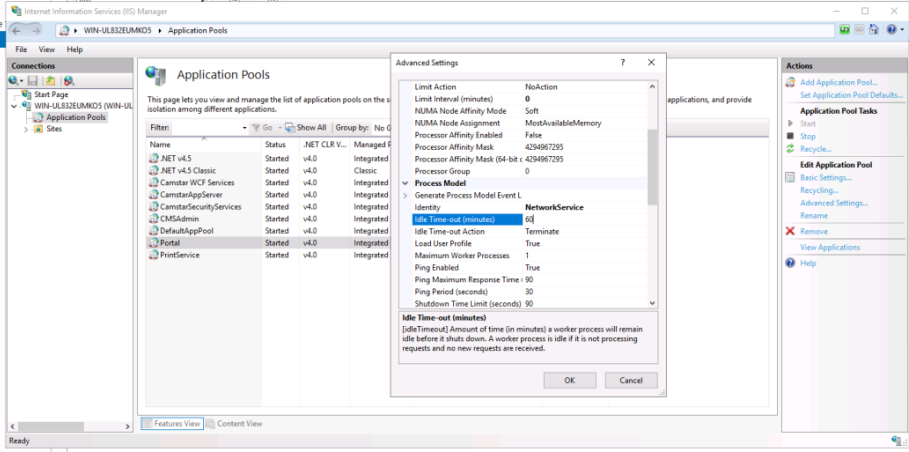Click the Help icon in Actions pane

(x=790, y=263)
